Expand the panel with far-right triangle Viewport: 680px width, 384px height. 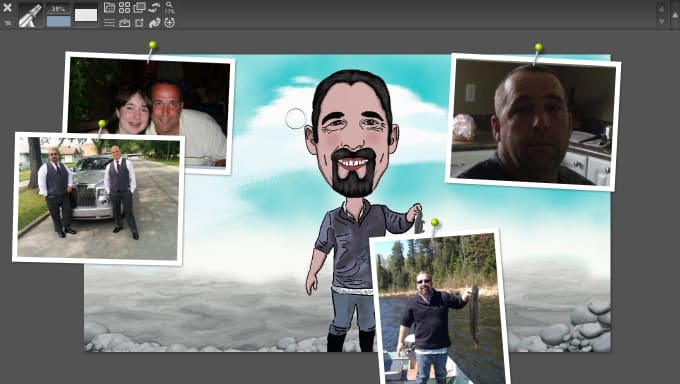tap(675, 15)
